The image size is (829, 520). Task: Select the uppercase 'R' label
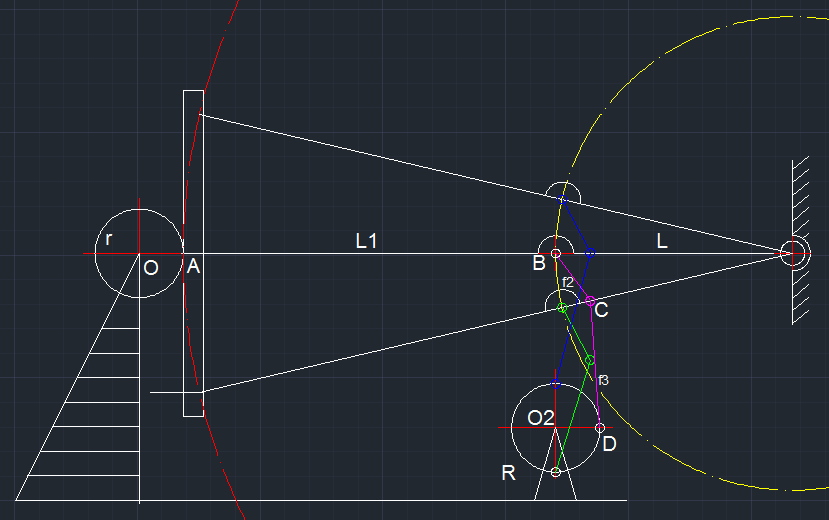tap(508, 473)
